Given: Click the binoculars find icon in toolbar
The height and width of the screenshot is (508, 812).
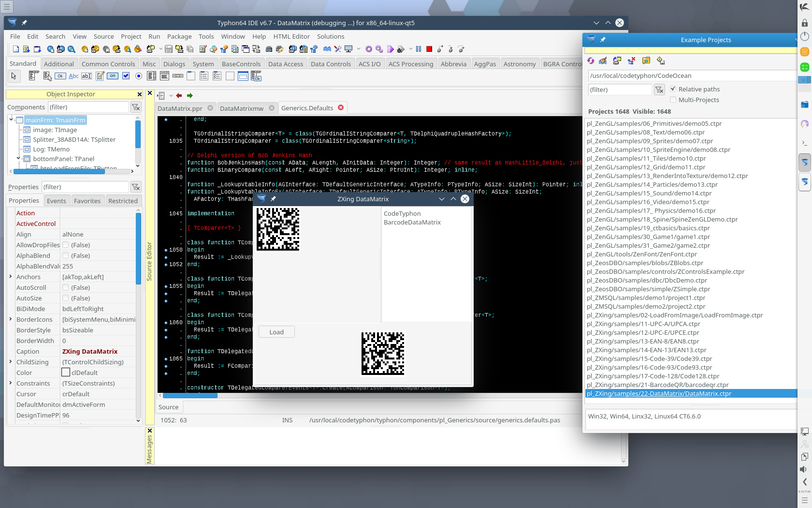Looking at the screenshot, I should pos(269,49).
